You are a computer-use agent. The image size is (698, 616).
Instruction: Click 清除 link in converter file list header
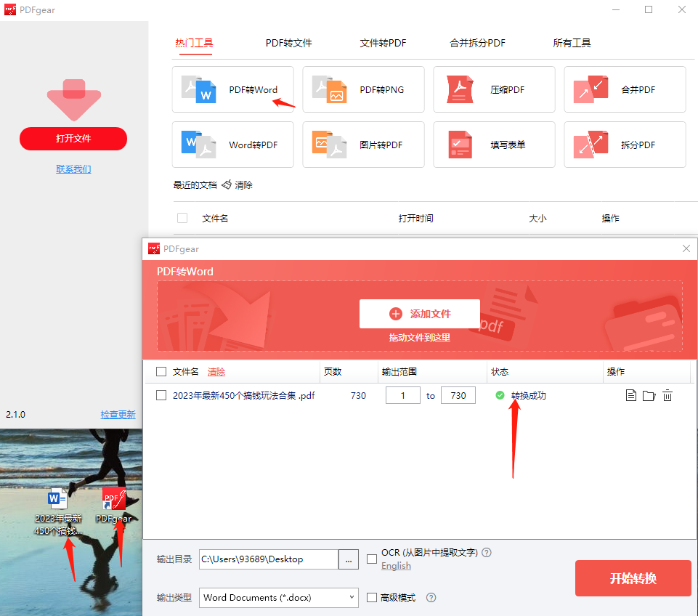216,372
